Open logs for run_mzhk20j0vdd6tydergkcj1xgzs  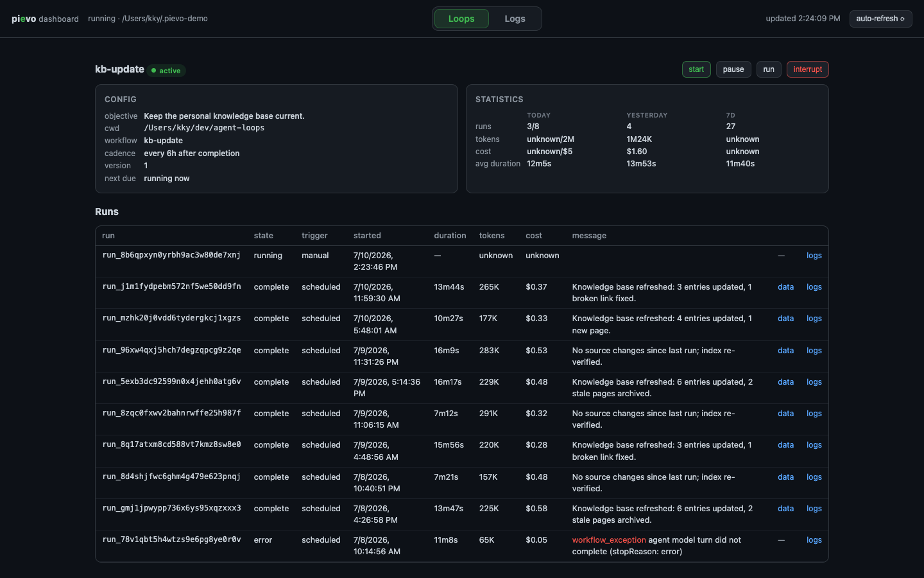814,319
